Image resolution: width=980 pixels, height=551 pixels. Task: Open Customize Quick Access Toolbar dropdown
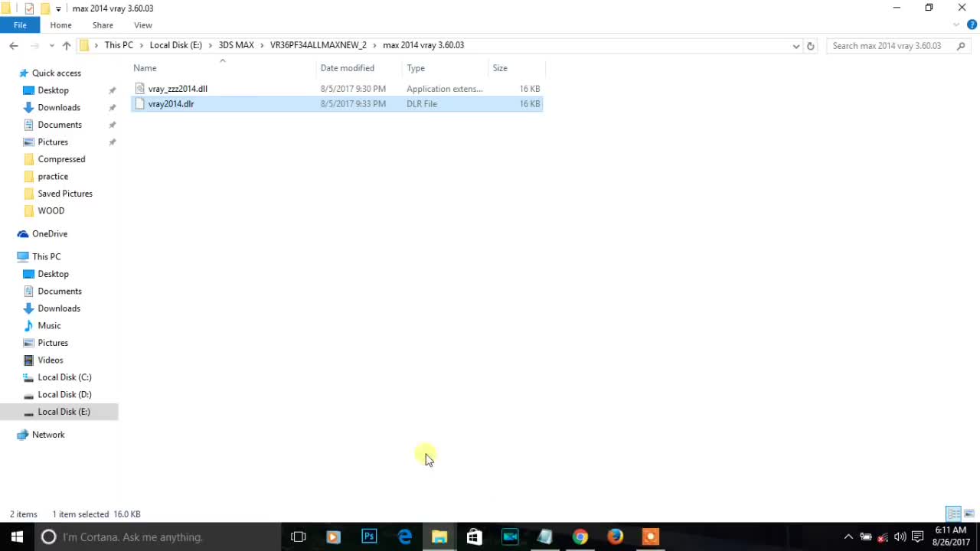[58, 9]
